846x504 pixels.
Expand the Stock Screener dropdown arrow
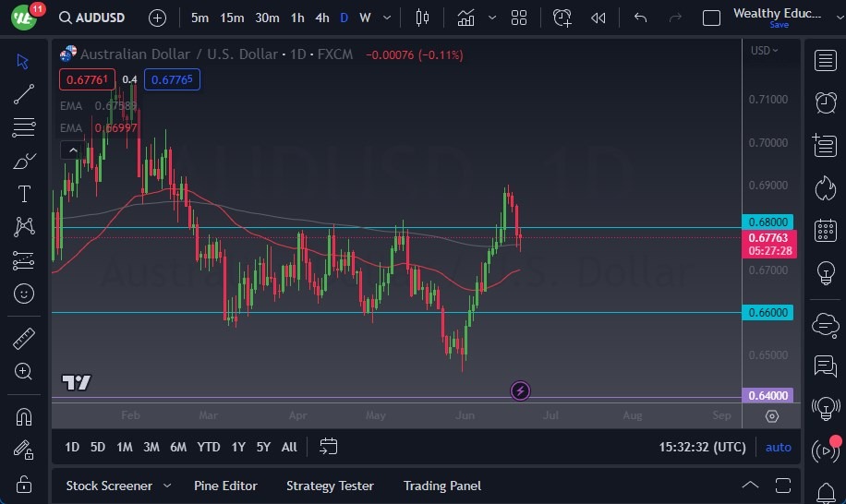167,486
